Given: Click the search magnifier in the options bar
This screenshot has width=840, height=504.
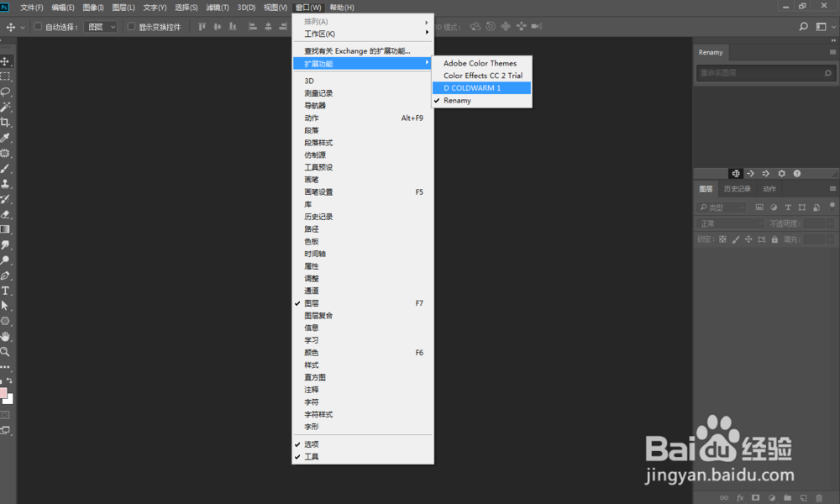Looking at the screenshot, I should point(803,26).
